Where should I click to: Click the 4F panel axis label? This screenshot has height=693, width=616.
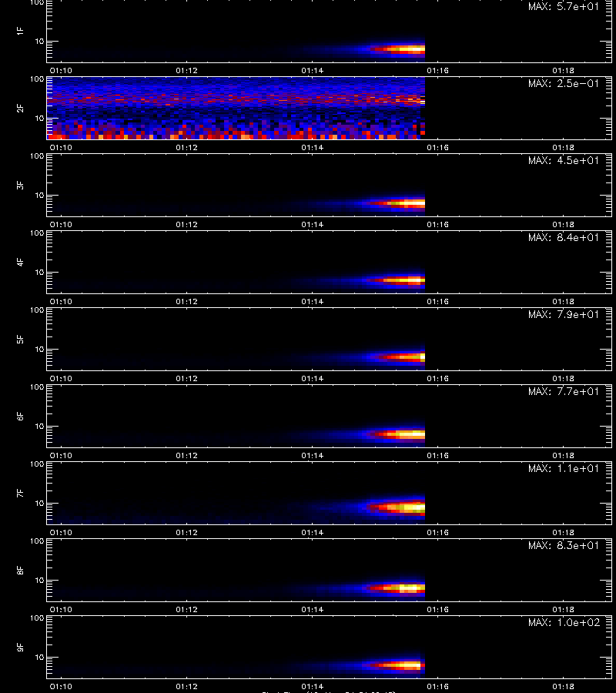(20, 262)
